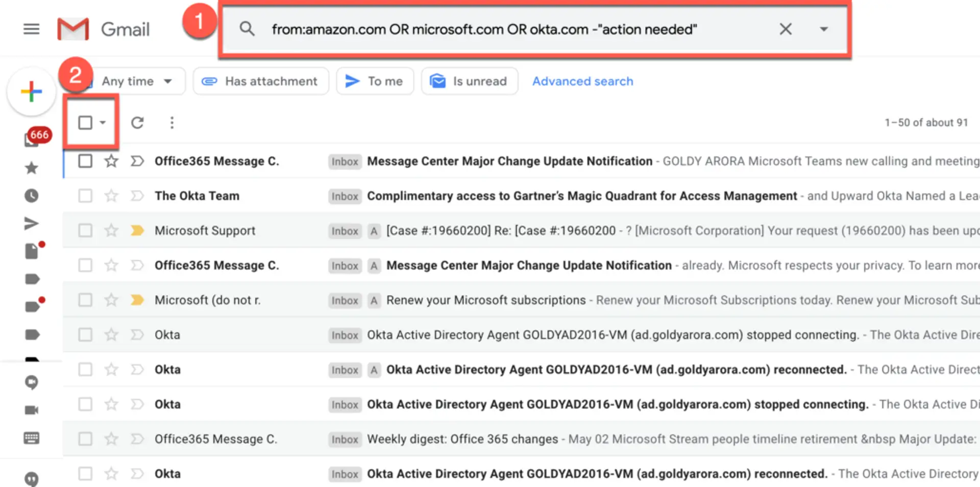Show search options dropdown arrow
Screen dimensions: 980x487
pyautogui.click(x=824, y=29)
